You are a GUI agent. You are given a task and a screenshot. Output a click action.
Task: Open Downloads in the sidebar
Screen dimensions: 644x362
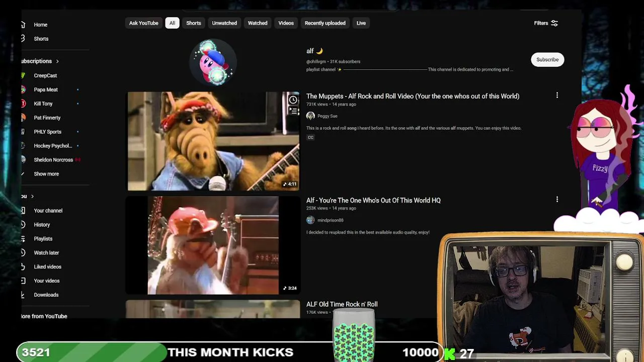[x=46, y=295]
